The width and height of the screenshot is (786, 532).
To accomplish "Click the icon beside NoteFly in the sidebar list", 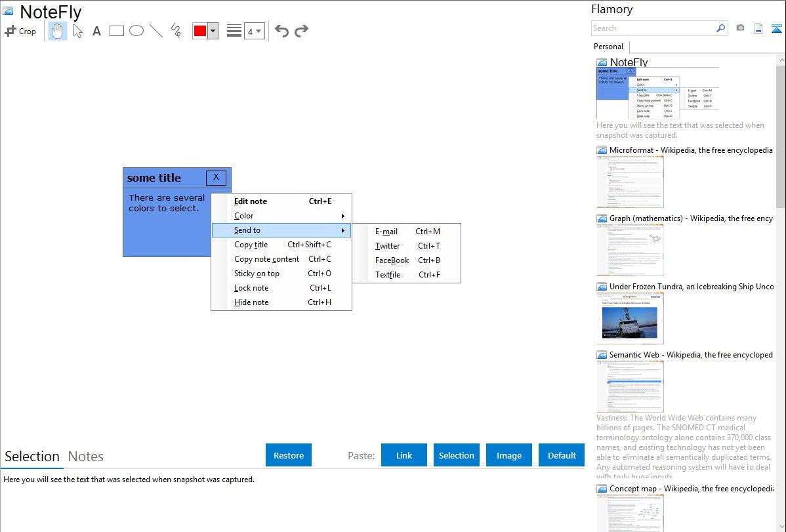I will [602, 63].
